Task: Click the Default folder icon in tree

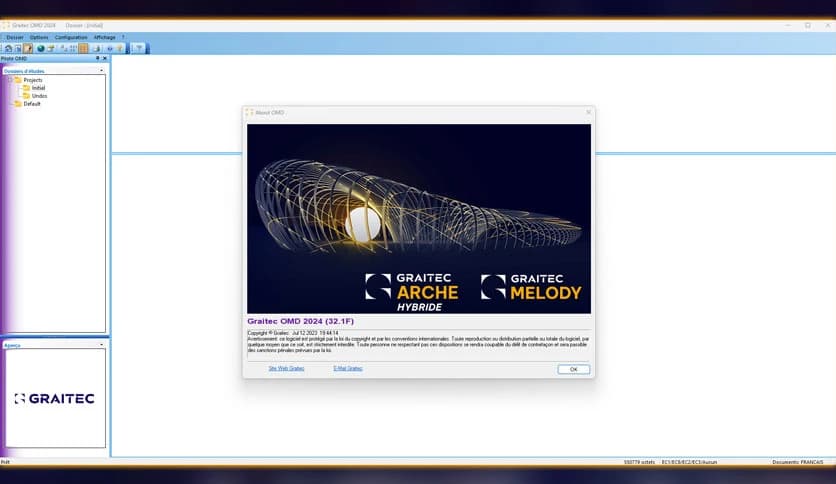Action: pos(18,104)
